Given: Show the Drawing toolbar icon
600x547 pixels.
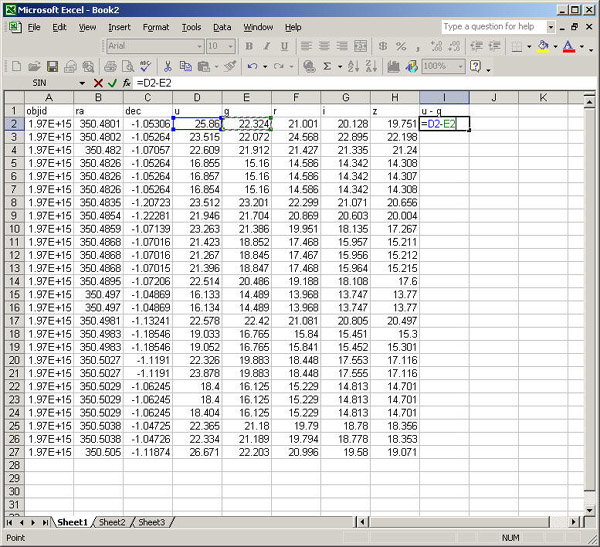Looking at the screenshot, I should coord(412,67).
